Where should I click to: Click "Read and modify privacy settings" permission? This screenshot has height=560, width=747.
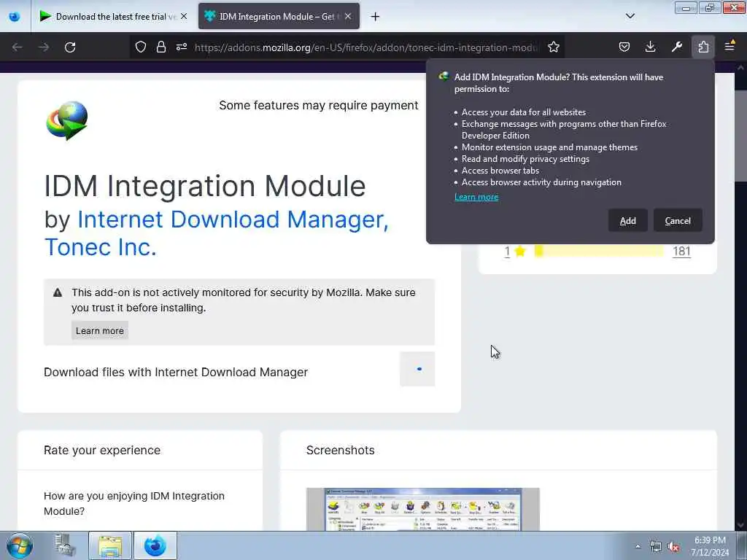[525, 159]
